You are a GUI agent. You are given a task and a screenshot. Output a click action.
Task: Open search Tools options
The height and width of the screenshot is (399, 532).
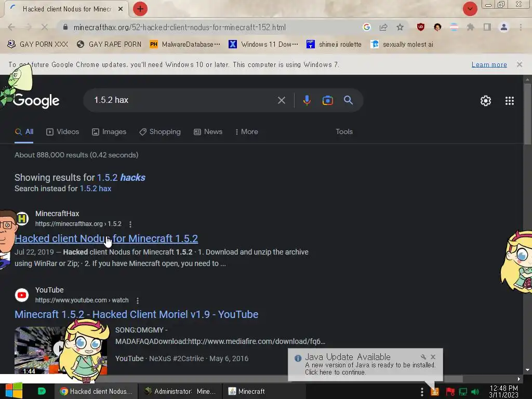coord(344,131)
